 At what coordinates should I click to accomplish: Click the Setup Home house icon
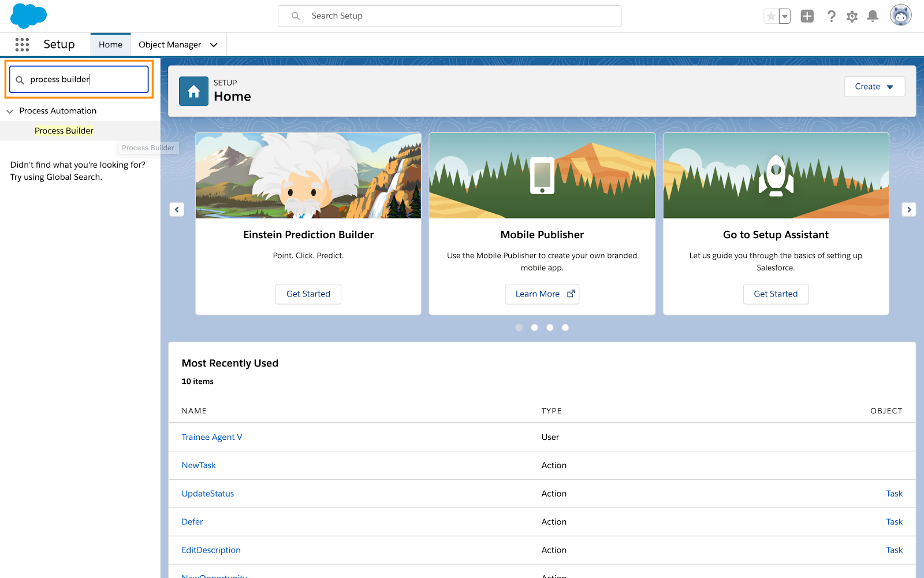(x=193, y=91)
